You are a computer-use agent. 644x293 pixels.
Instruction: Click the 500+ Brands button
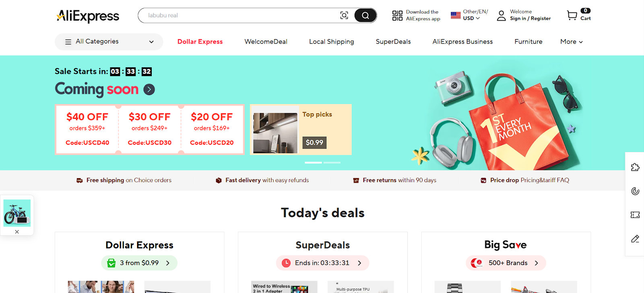506,263
